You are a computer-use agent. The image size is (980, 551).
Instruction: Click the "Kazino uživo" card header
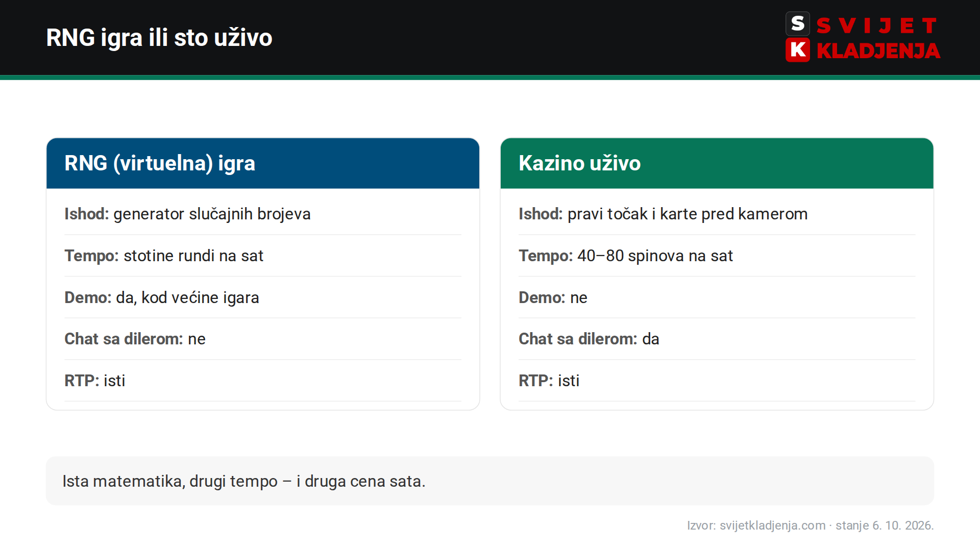[x=717, y=163]
